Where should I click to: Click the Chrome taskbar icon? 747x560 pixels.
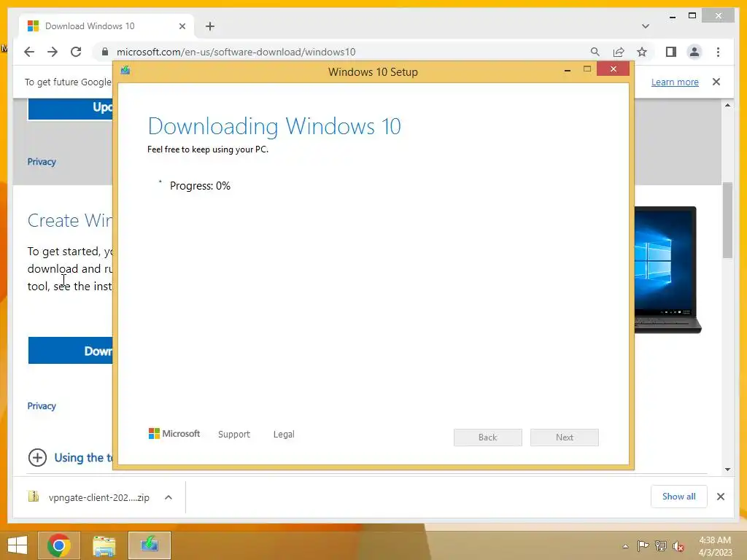(59, 545)
